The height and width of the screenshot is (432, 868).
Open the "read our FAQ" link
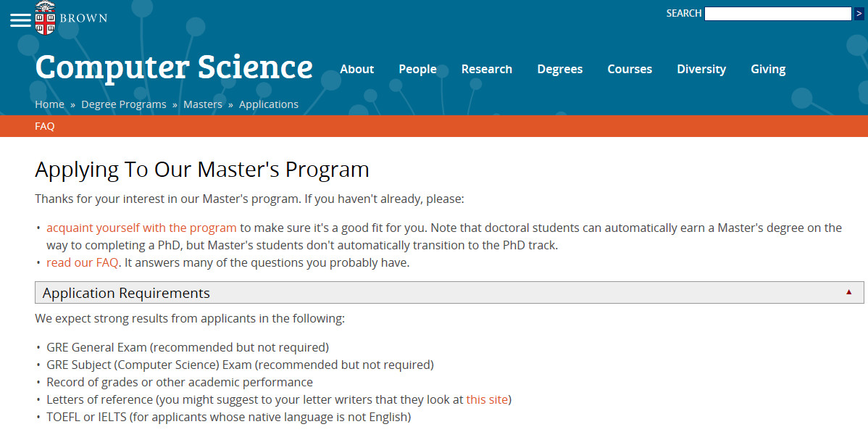coord(82,262)
